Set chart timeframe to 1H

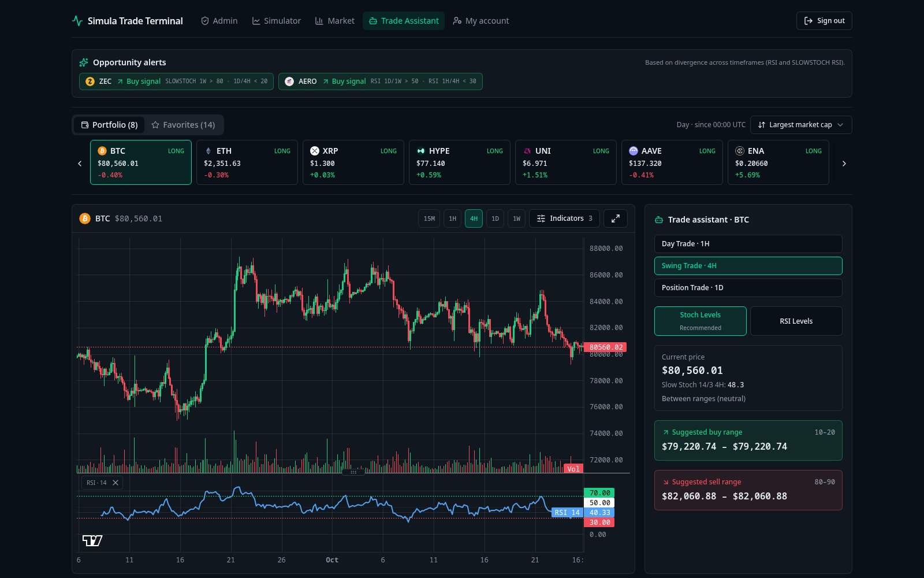(453, 218)
